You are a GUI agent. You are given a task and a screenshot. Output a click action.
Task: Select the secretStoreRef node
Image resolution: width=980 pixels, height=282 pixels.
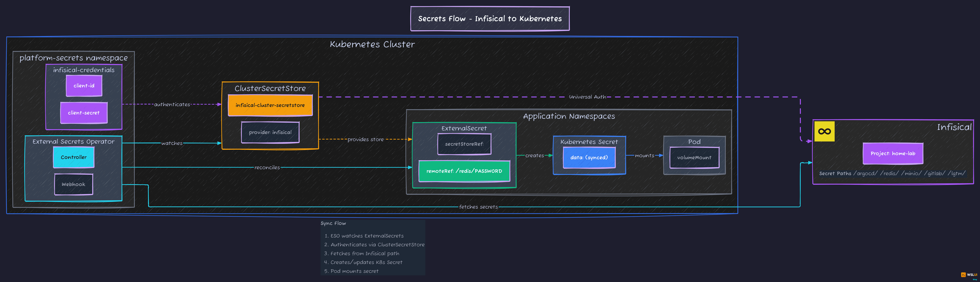click(x=464, y=144)
